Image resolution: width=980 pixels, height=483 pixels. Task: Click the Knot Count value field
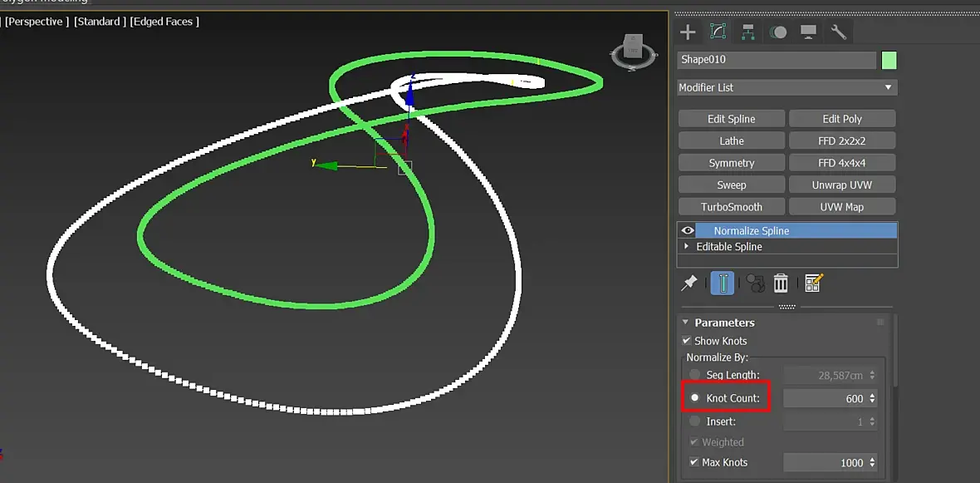(825, 398)
